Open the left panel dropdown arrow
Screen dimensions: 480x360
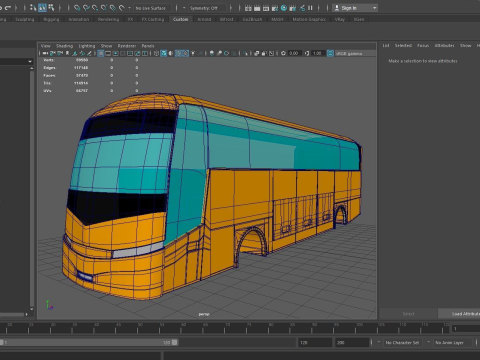tap(30, 61)
